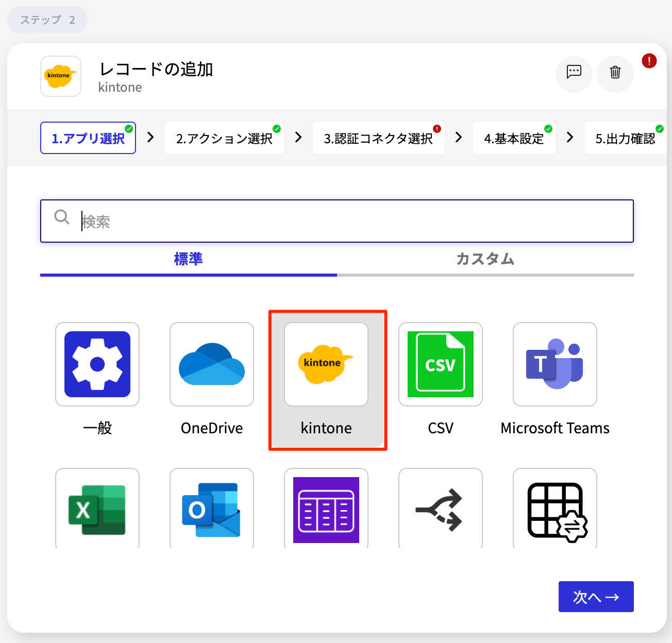
Task: Select the kintone connector tile
Action: point(326,364)
